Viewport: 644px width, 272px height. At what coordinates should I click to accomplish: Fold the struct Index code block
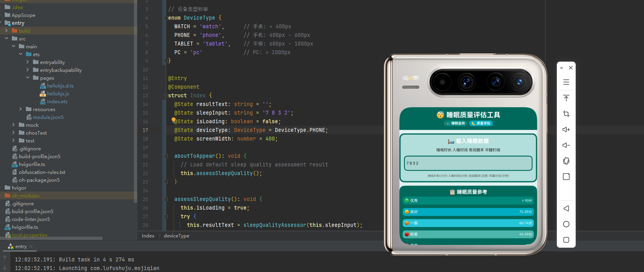click(166, 96)
